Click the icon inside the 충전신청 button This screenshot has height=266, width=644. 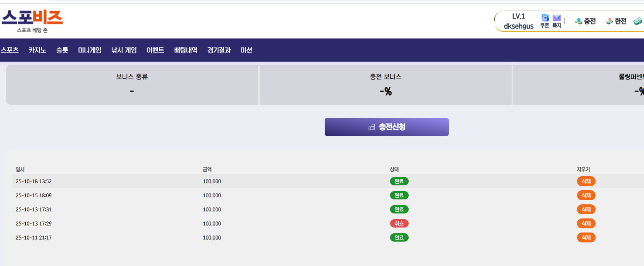click(x=371, y=127)
